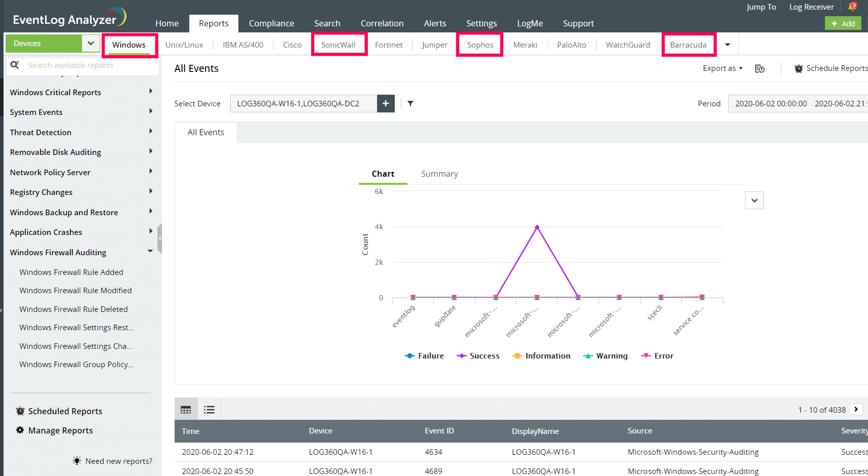This screenshot has width=868, height=476.
Task: Click the plus icon next to Select Device
Action: click(x=386, y=103)
